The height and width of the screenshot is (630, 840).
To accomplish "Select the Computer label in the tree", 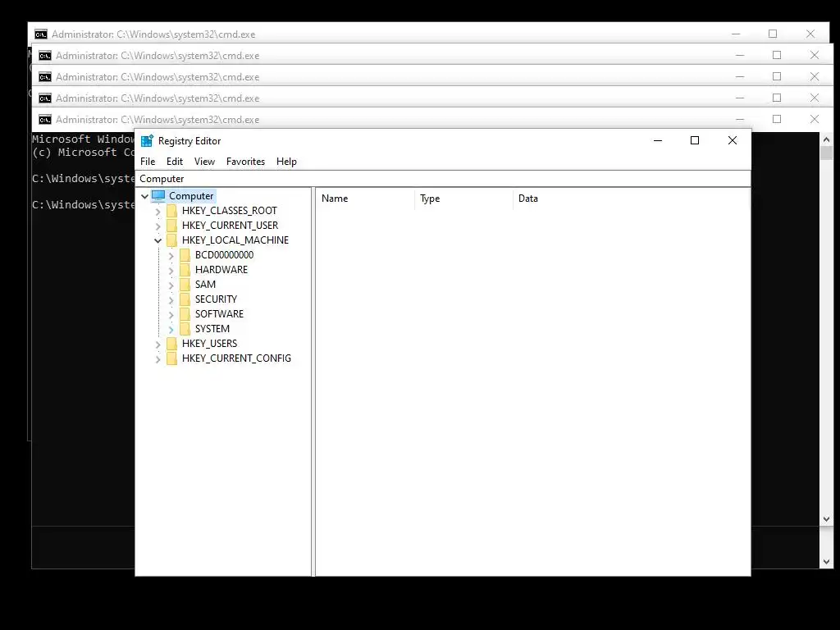I will point(191,196).
